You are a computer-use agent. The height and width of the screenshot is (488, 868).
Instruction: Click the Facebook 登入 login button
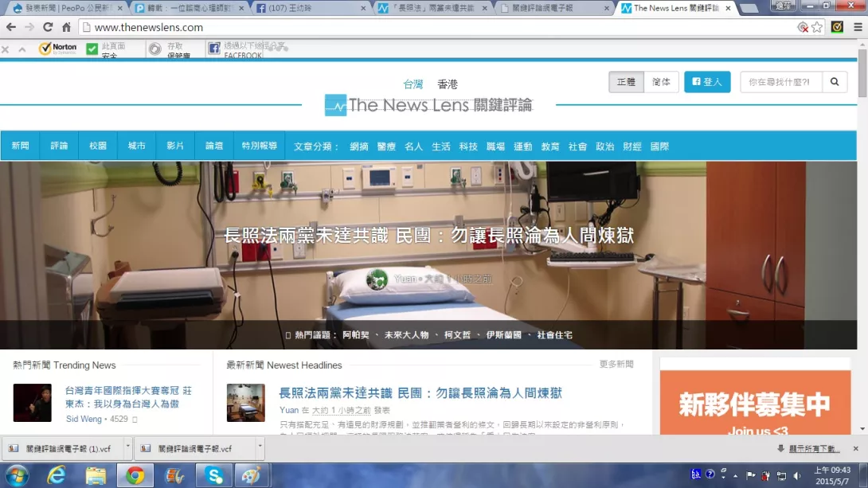(x=707, y=82)
